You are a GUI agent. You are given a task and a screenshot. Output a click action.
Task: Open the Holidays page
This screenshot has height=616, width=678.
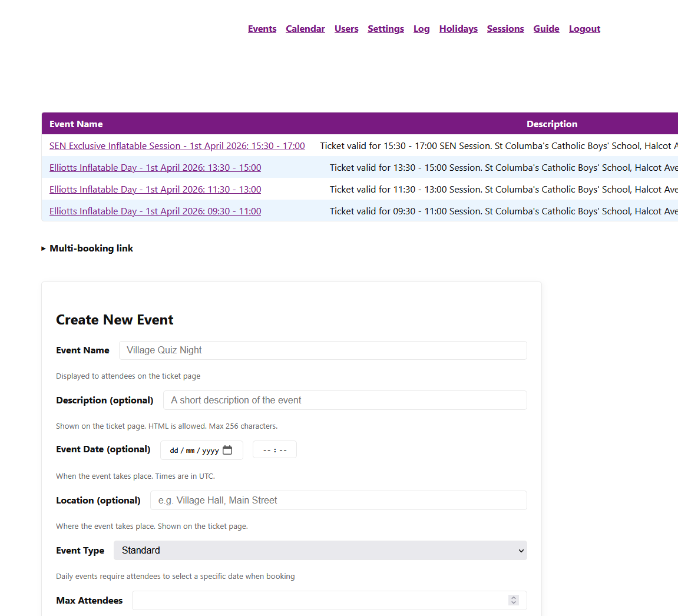click(458, 29)
